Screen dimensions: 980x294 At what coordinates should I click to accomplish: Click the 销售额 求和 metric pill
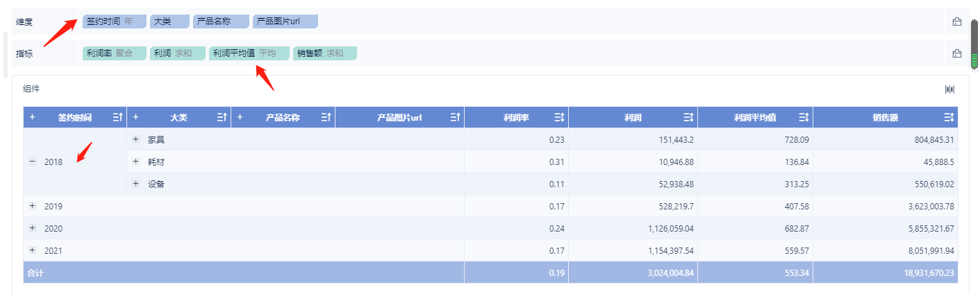324,53
